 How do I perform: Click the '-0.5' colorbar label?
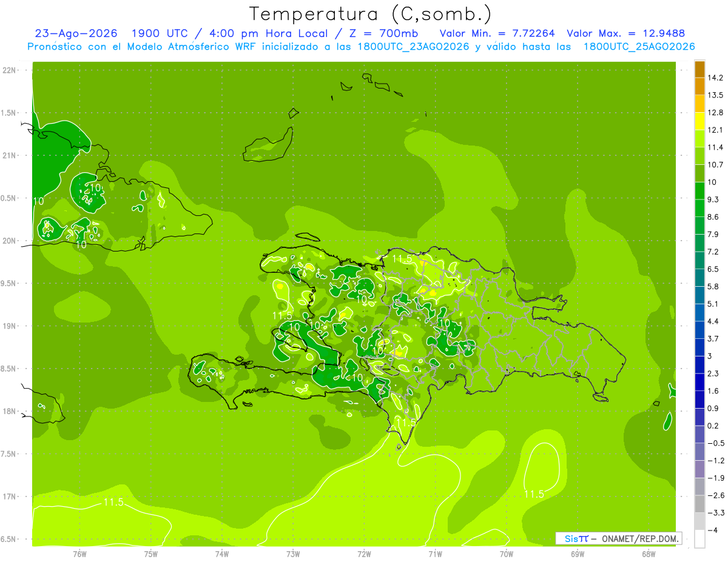(x=715, y=443)
